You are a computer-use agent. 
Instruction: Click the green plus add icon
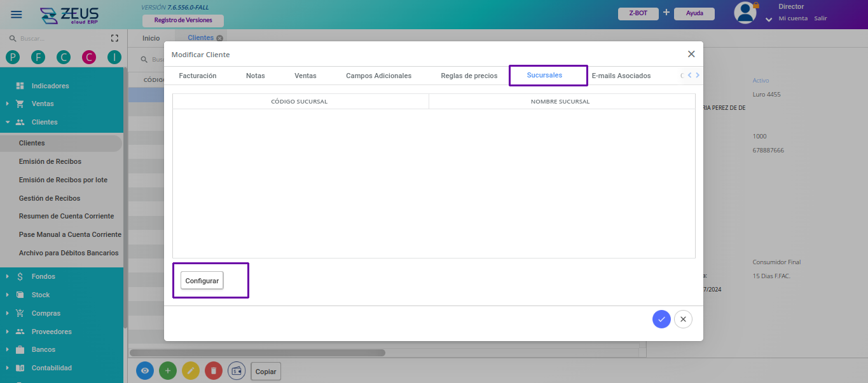tap(168, 371)
